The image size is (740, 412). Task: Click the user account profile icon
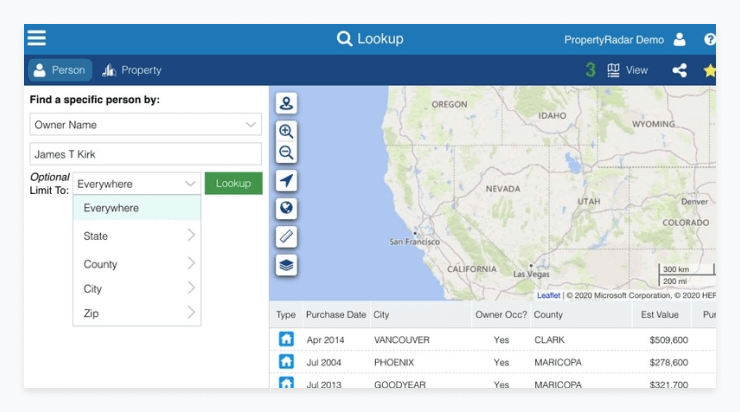[679, 40]
